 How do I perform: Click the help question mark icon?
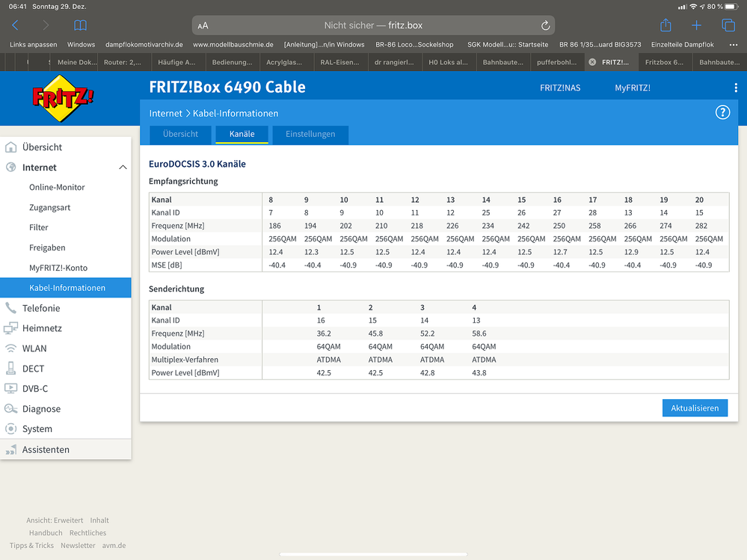point(722,113)
